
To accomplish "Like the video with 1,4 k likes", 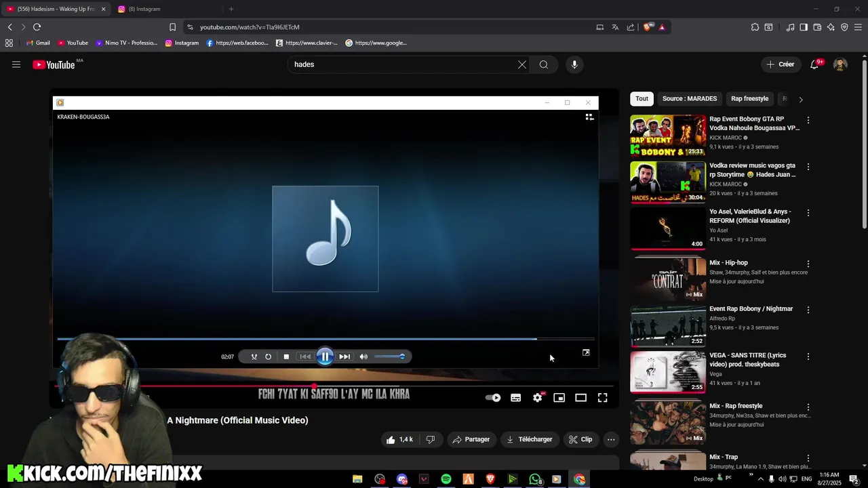I will (x=399, y=439).
